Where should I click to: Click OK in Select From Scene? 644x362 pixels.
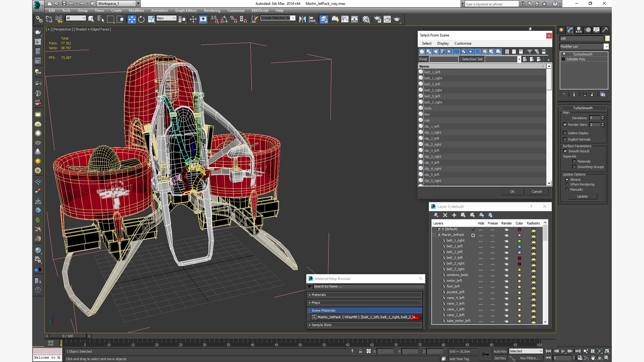tap(512, 192)
